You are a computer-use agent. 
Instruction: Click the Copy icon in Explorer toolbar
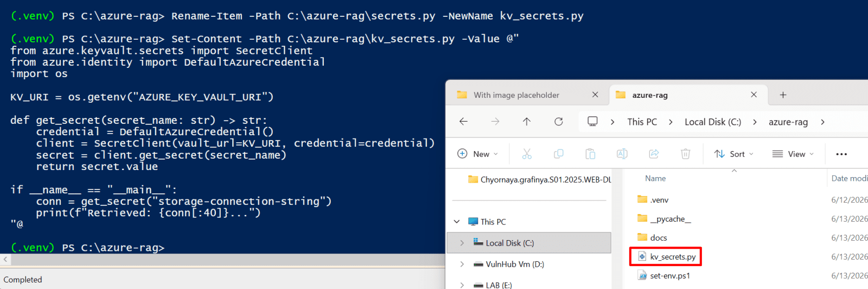pos(558,154)
